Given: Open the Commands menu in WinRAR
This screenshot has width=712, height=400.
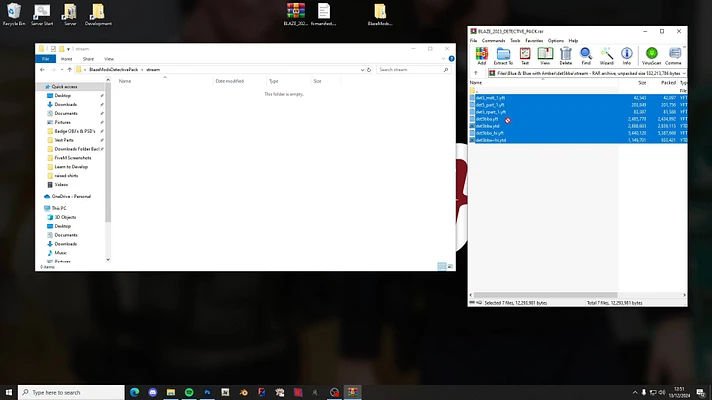Looking at the screenshot, I should point(493,41).
